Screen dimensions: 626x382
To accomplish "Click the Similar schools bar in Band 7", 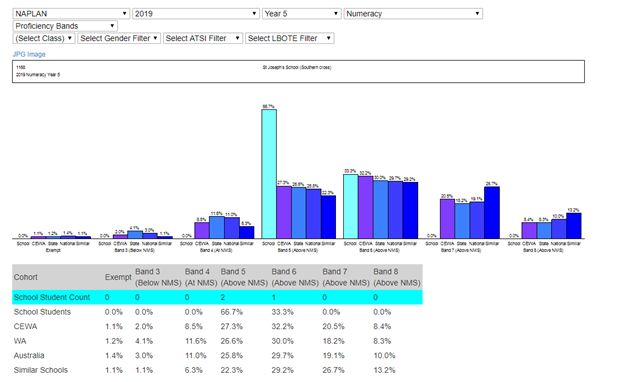I will 492,213.
